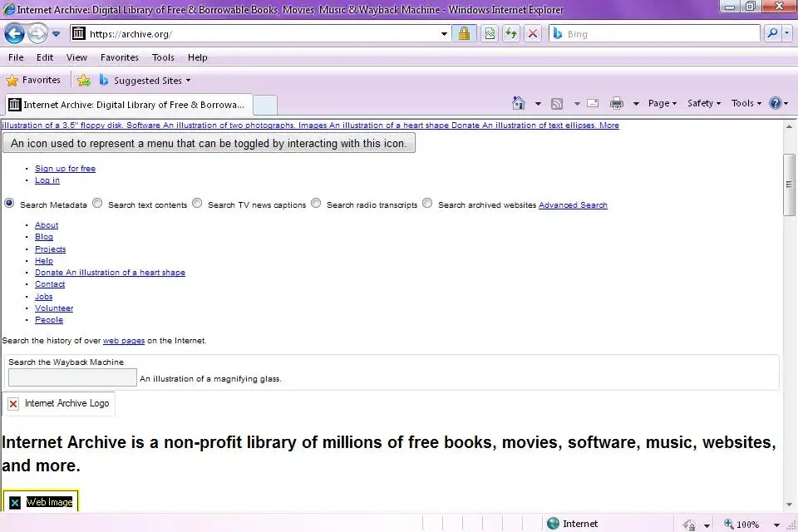Click the broken Web Image placeholder
Viewport: 798px width, 532px height.
coord(42,501)
